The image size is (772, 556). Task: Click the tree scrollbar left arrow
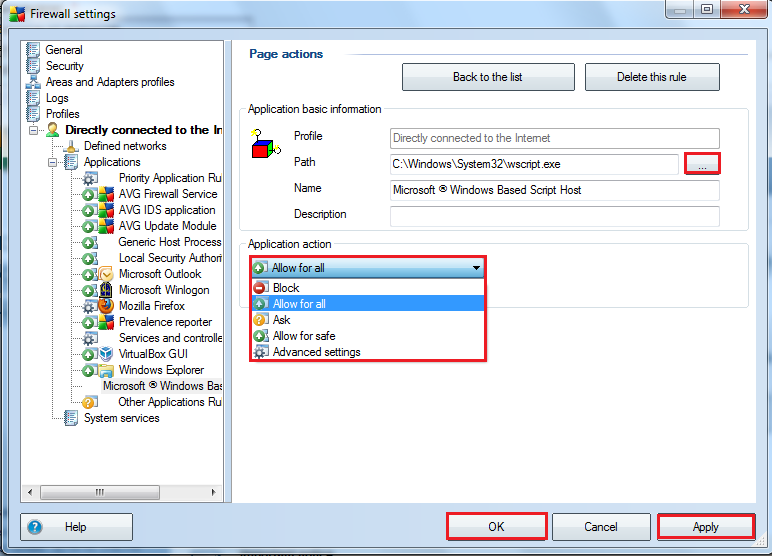click(x=31, y=492)
